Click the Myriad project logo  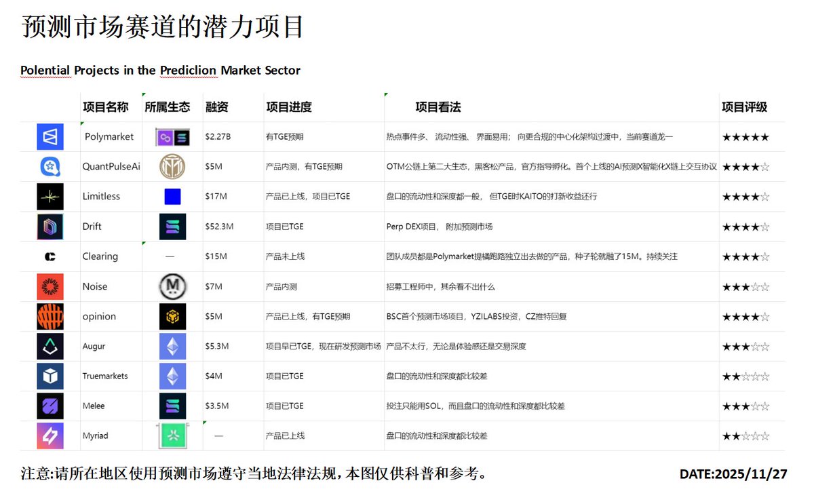tap(50, 435)
